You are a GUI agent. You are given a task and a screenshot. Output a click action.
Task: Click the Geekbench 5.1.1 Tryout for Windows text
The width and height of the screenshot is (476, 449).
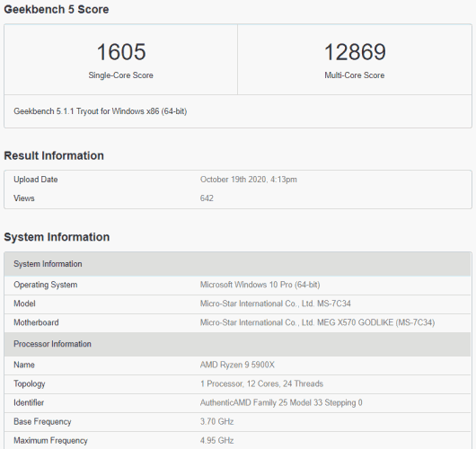tap(101, 111)
